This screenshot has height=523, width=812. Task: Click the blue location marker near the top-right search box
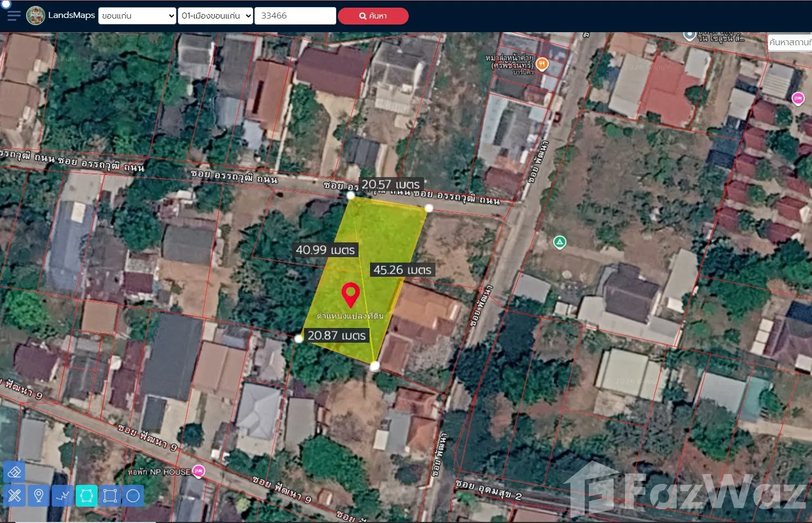(689, 35)
